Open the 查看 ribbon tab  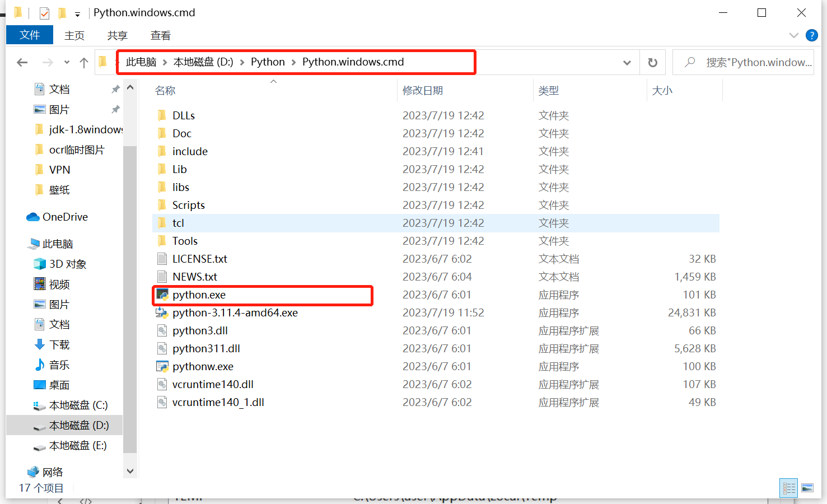tap(161, 35)
